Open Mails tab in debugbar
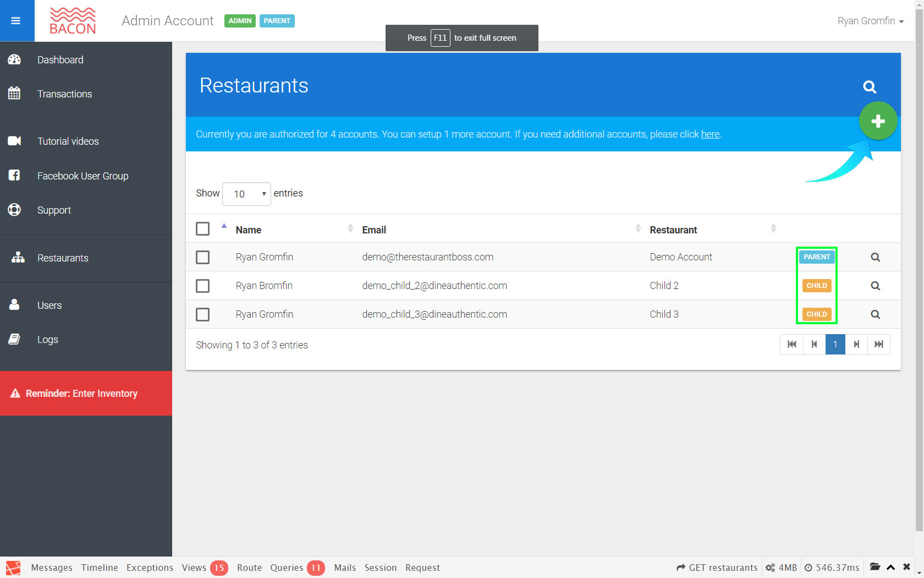 (x=345, y=568)
